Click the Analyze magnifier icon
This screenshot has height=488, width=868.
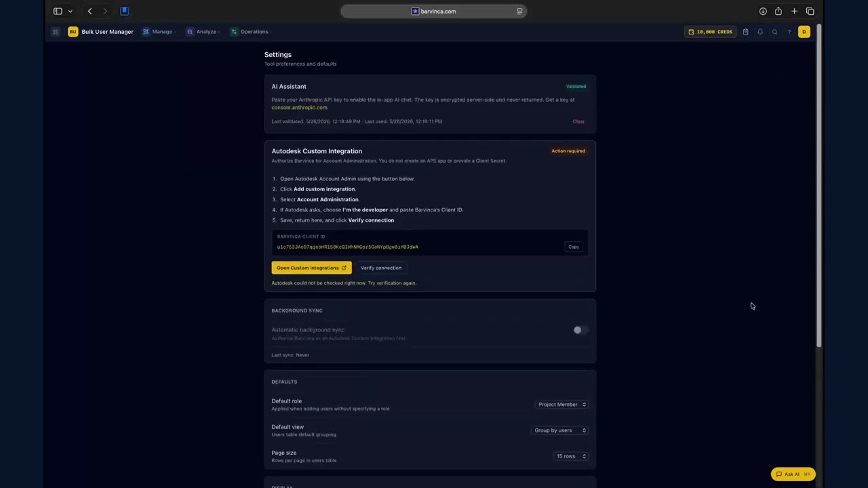(x=190, y=32)
